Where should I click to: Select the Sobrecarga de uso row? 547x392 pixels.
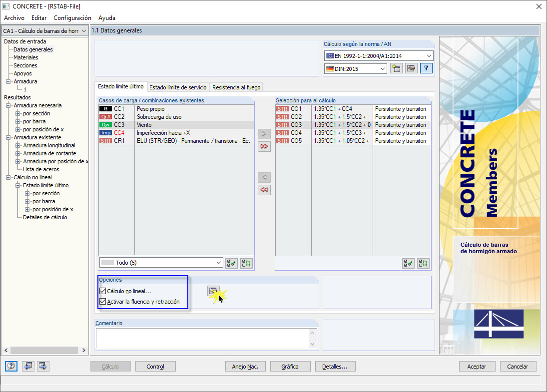(176, 117)
